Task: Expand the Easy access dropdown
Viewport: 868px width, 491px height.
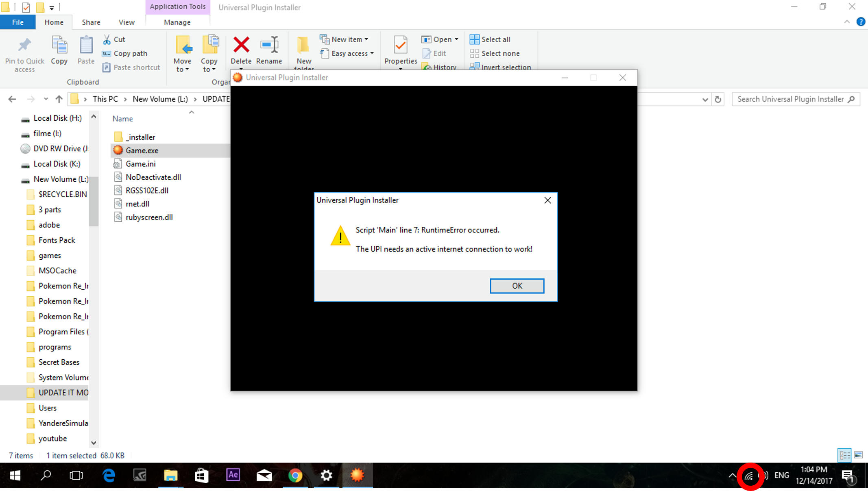Action: [x=372, y=53]
